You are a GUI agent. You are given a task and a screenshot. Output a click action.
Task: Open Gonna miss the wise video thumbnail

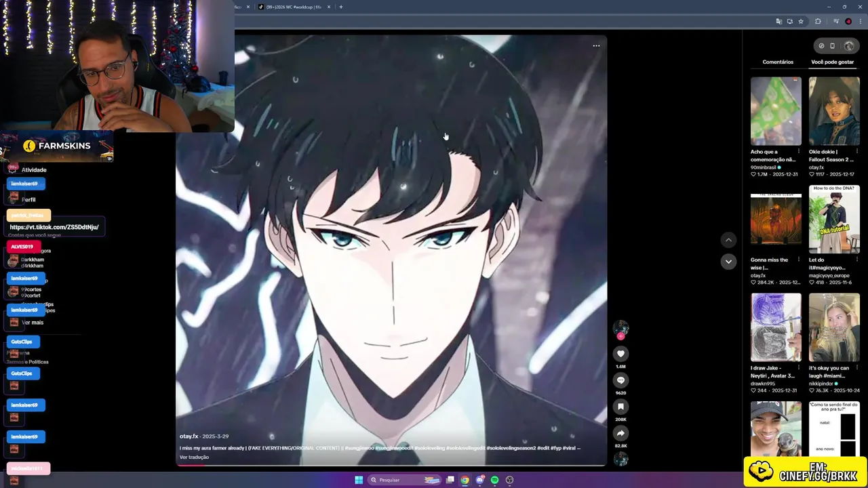click(x=776, y=219)
